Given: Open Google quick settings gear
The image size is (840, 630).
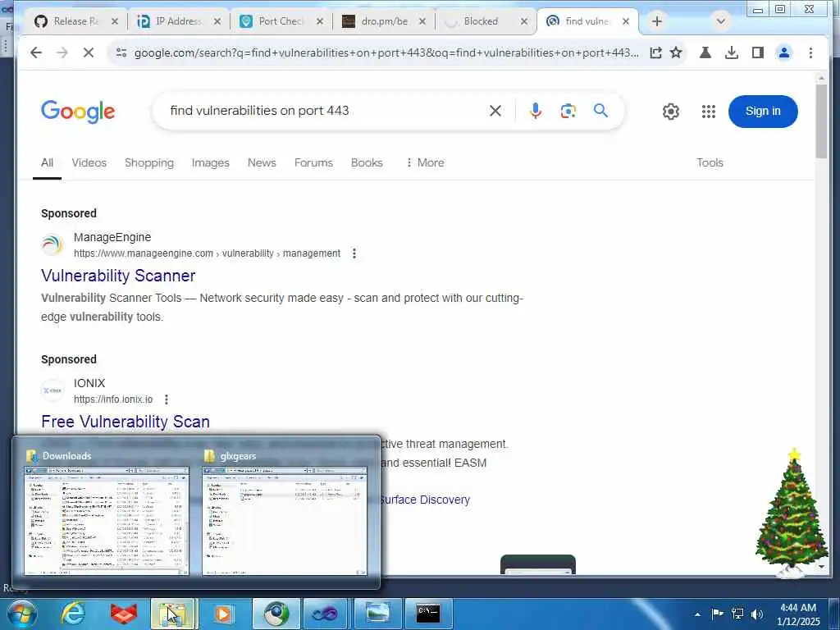Looking at the screenshot, I should pyautogui.click(x=671, y=112).
